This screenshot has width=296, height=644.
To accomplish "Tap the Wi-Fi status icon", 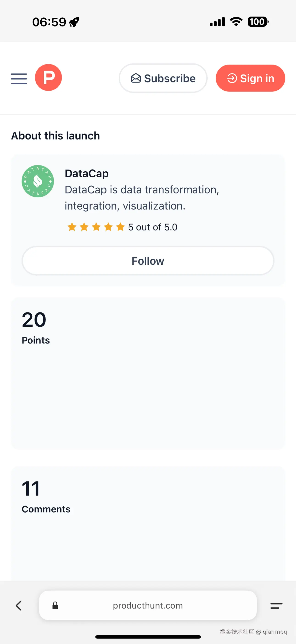I will (x=236, y=22).
